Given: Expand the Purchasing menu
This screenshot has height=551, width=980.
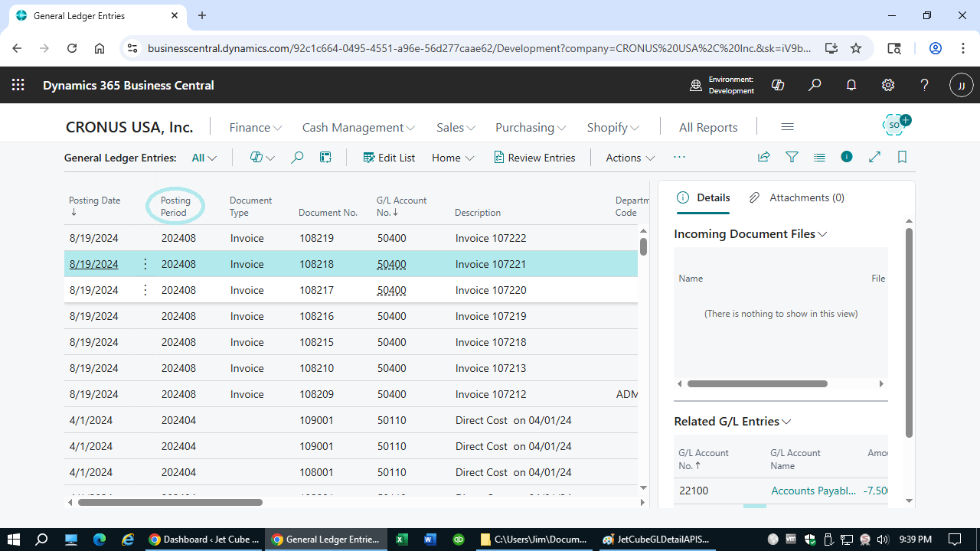Looking at the screenshot, I should point(531,127).
